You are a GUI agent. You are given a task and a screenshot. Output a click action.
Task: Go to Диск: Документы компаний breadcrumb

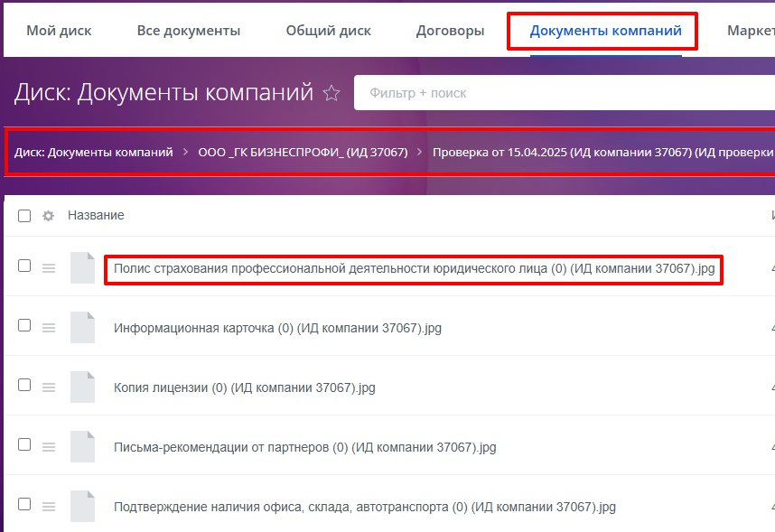tap(93, 153)
